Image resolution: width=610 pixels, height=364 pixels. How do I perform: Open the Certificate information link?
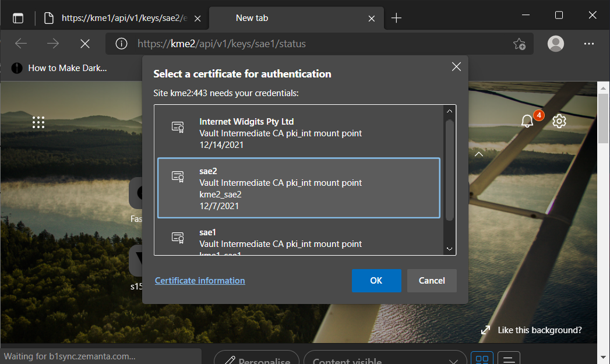point(200,280)
